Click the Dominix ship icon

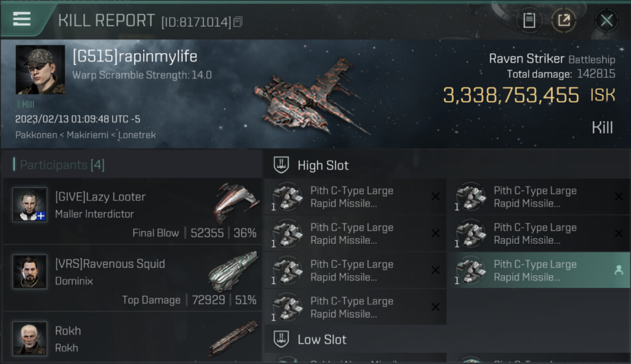pos(233,270)
